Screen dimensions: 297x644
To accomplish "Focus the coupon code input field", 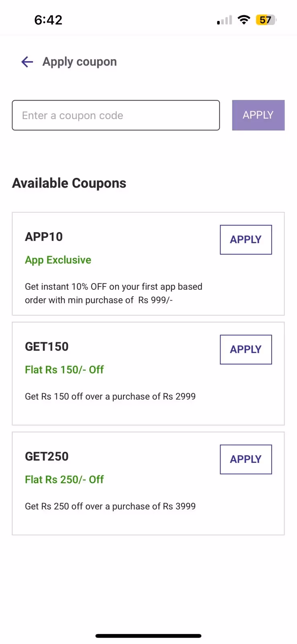I will 116,115.
